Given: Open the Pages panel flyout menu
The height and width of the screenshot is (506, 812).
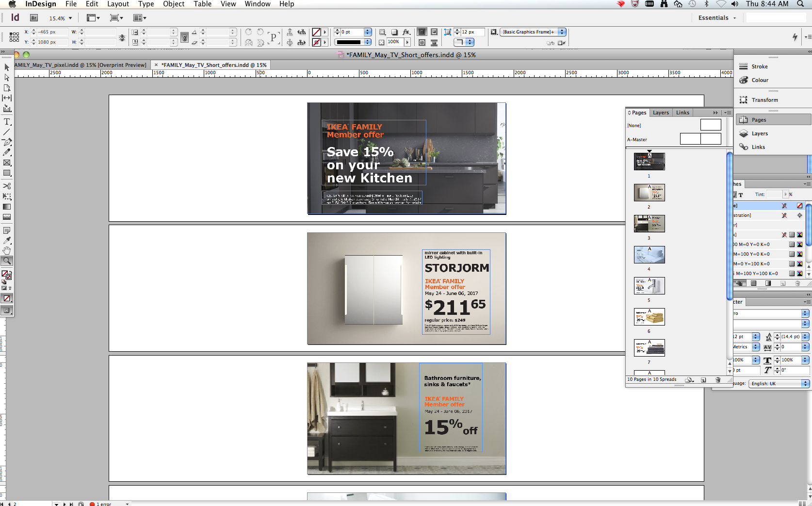Looking at the screenshot, I should (728, 113).
